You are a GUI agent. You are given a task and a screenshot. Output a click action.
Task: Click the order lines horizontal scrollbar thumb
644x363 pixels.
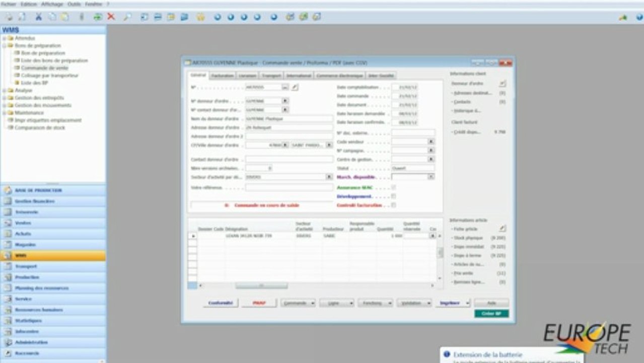[x=261, y=285]
